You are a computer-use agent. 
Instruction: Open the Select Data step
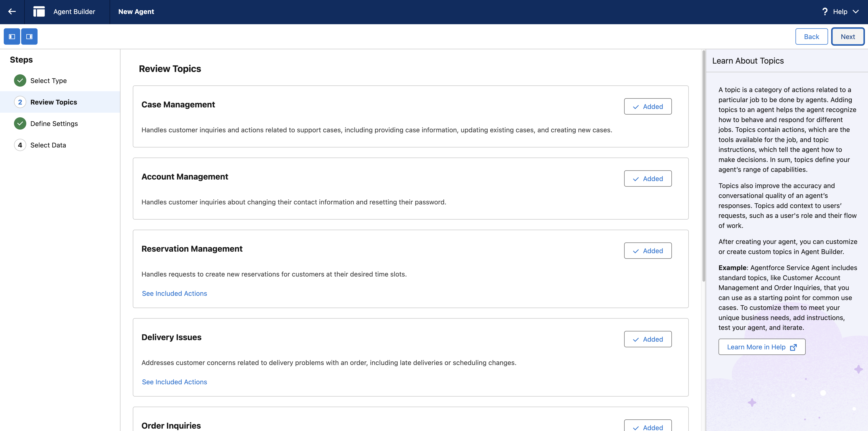tap(48, 145)
